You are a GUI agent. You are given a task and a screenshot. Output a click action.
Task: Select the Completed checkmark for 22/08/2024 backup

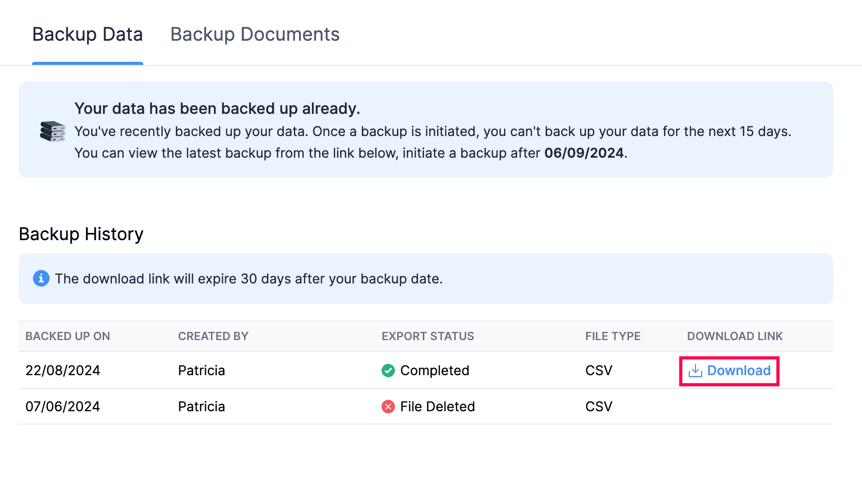388,371
